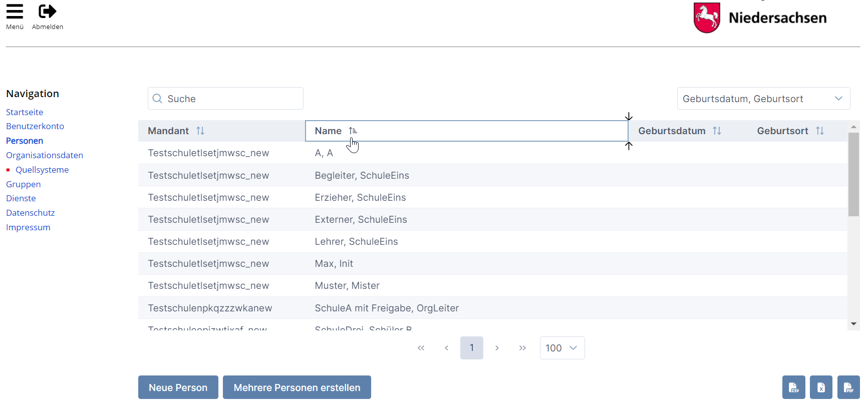Screen dimensions: 868x407
Task: Expand the 100 rows-per-page dropdown
Action: 562,348
